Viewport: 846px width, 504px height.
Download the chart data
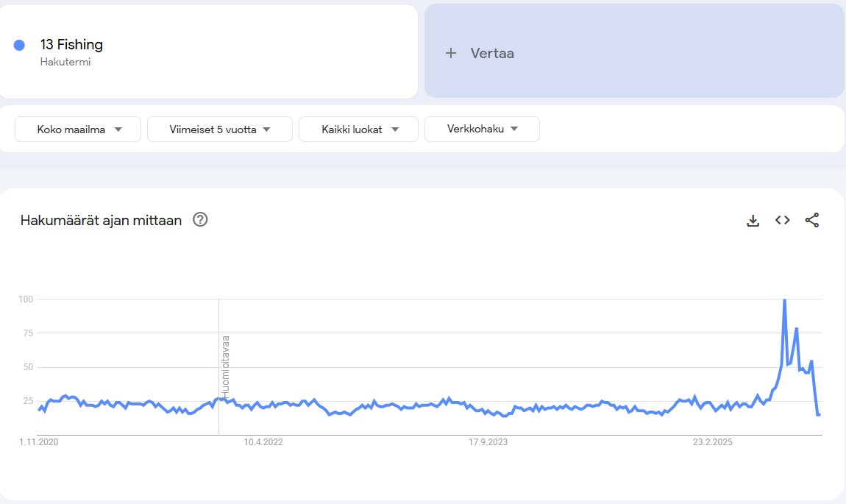pyautogui.click(x=753, y=220)
